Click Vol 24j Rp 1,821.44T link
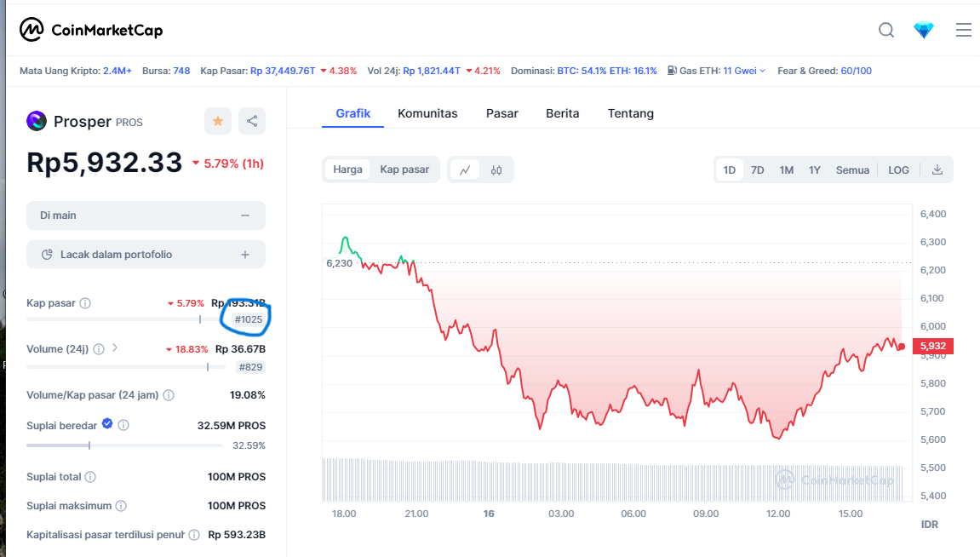 tap(433, 71)
